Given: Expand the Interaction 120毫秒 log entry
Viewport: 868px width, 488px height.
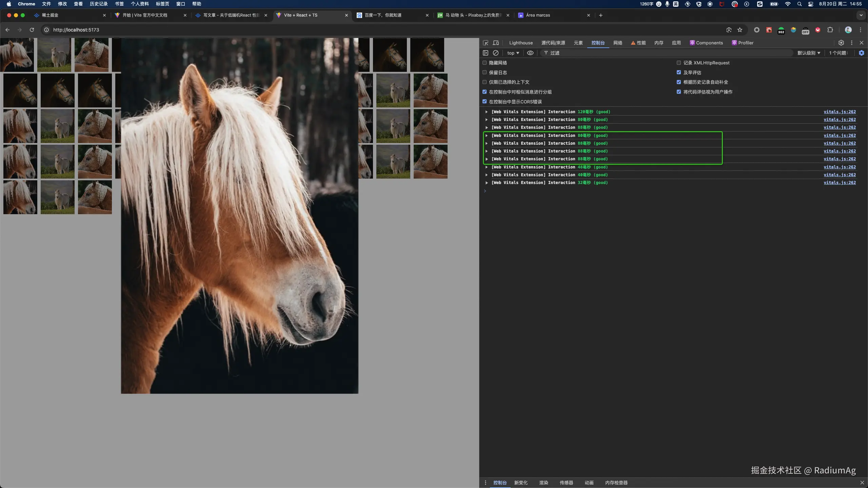Looking at the screenshot, I should click(x=487, y=112).
